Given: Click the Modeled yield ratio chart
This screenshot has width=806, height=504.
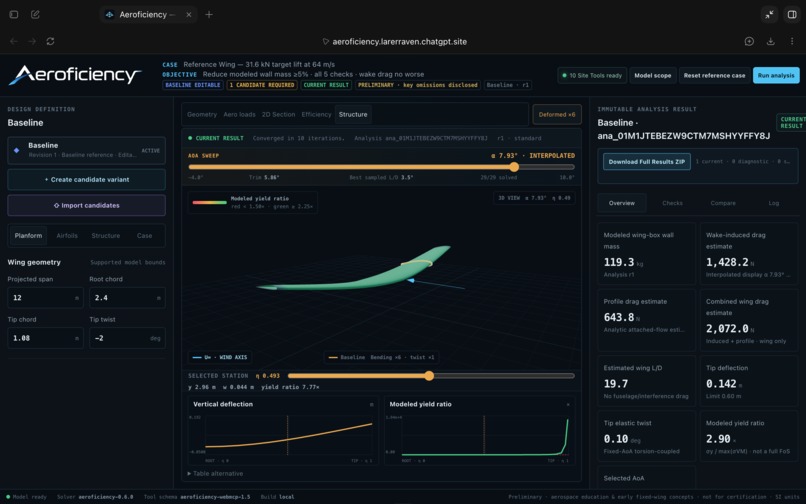Looking at the screenshot, I should [479, 431].
